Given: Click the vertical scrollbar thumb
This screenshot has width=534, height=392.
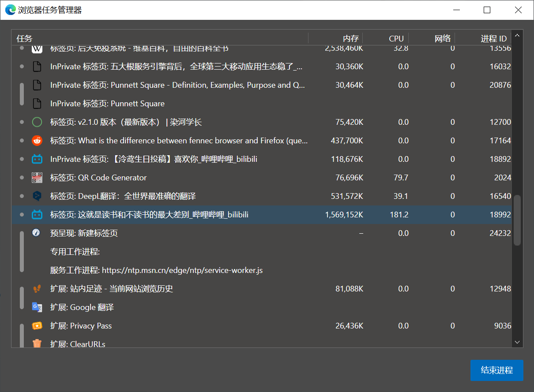Looking at the screenshot, I should point(517,220).
